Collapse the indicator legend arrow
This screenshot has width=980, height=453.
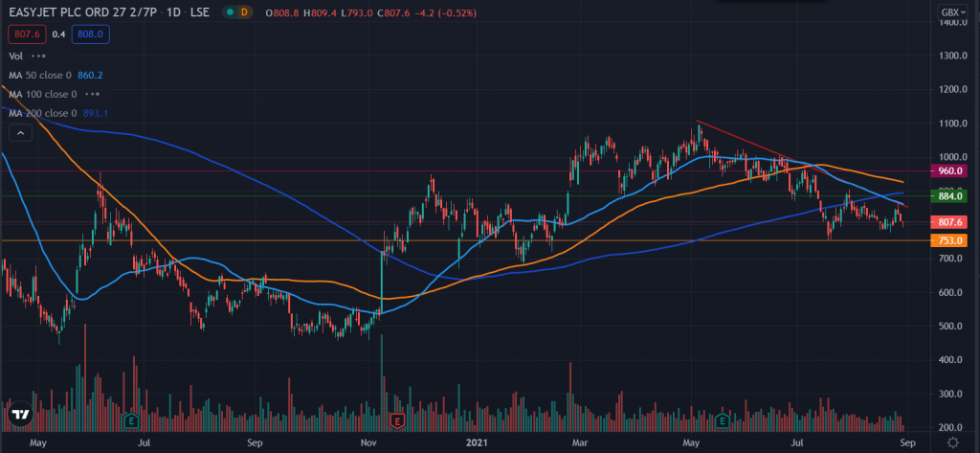pyautogui.click(x=20, y=133)
